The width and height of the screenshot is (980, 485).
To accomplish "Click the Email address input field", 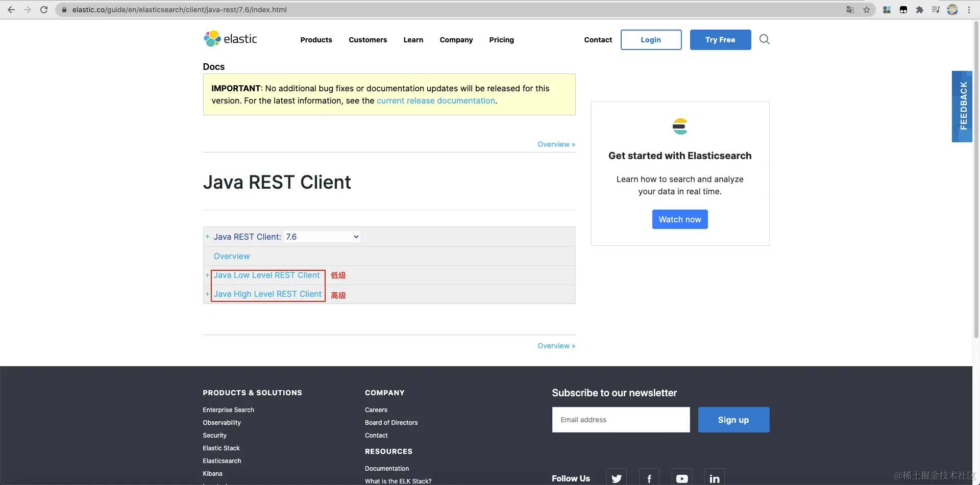I will 621,420.
